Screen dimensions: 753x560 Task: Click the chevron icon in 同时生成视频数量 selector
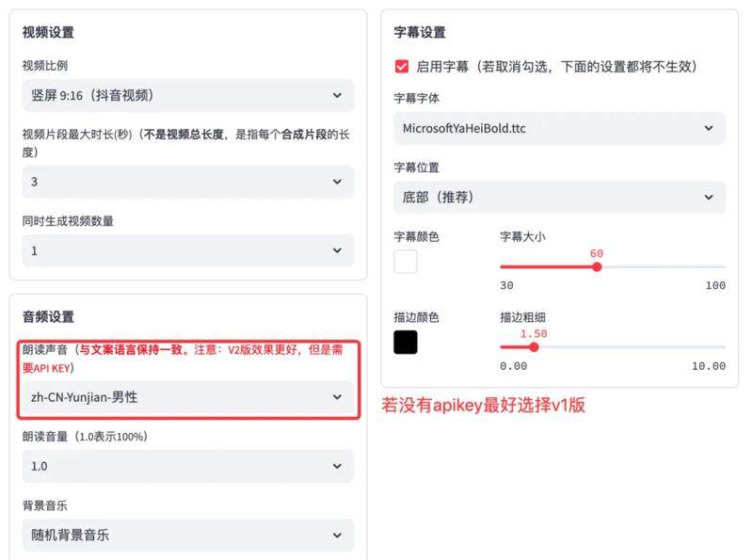pyautogui.click(x=337, y=250)
